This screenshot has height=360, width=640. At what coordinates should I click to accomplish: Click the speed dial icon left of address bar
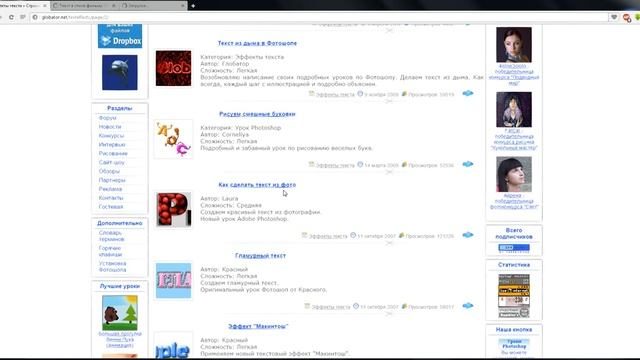23,17
